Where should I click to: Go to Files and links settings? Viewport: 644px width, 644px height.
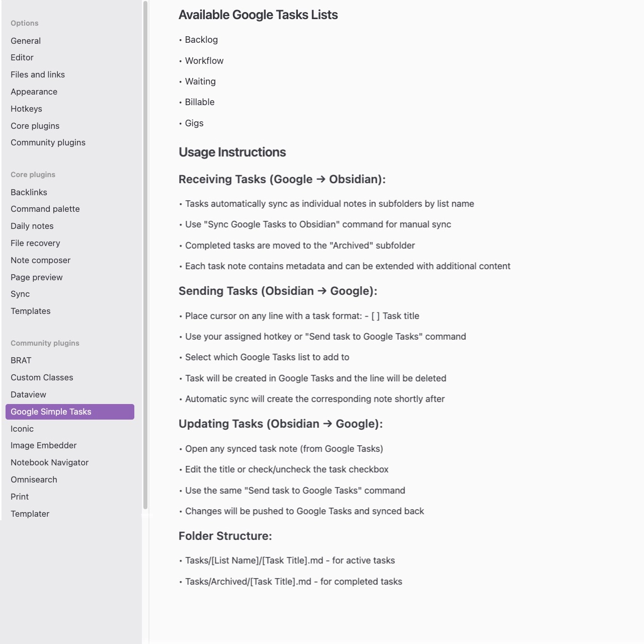tap(38, 74)
